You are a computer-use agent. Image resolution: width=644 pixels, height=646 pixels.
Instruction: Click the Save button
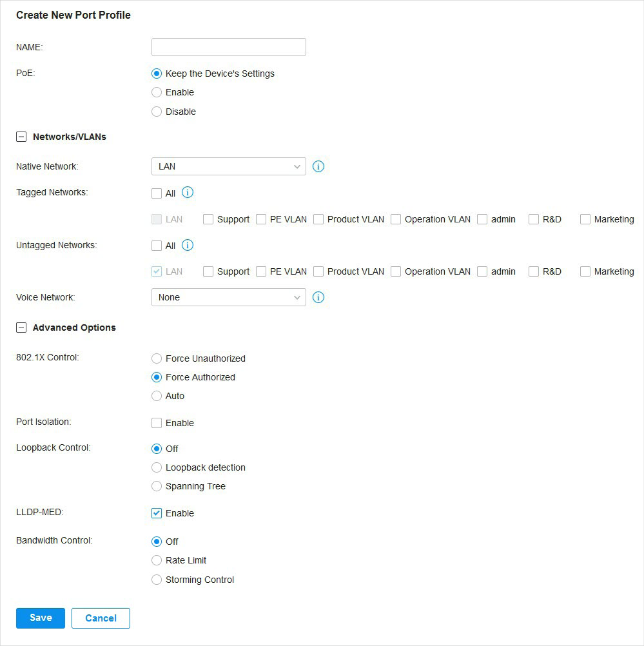tap(41, 618)
